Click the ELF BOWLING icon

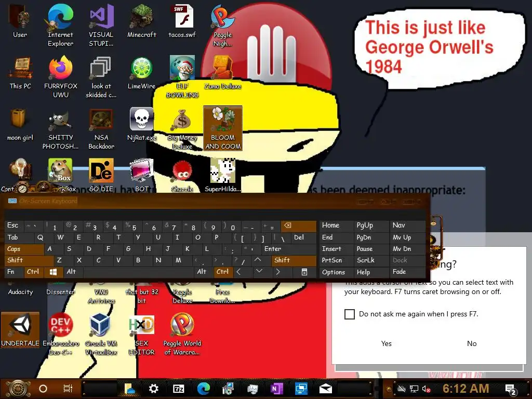coord(182,77)
